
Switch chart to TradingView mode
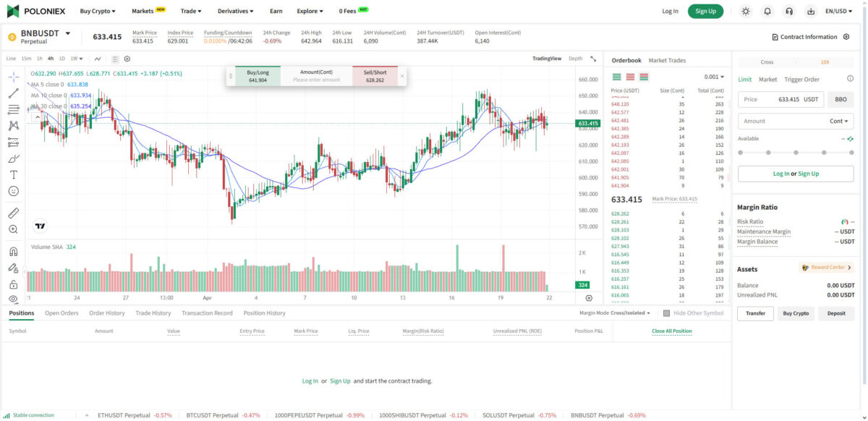point(547,59)
